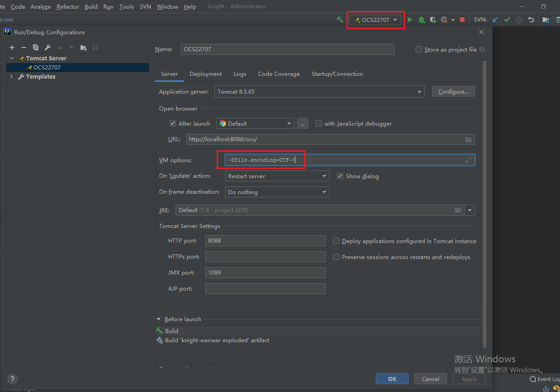
Task: Sort configurations alphabetically
Action: coord(95,48)
